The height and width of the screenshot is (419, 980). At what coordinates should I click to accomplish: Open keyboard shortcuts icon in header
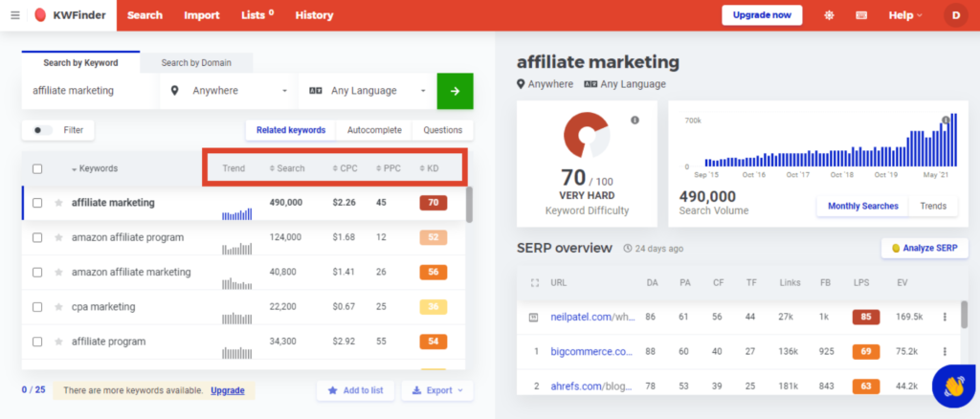tap(861, 15)
